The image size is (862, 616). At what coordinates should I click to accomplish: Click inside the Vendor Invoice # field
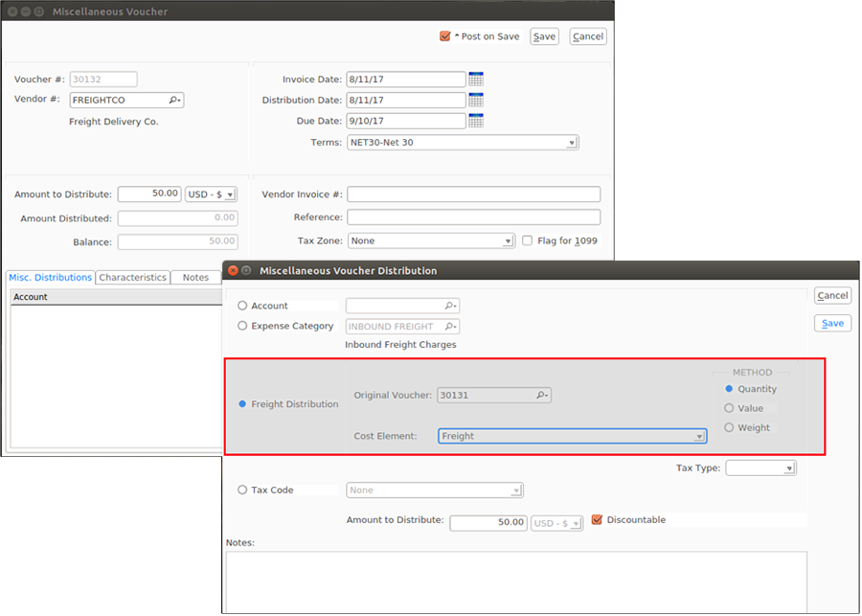pos(473,194)
